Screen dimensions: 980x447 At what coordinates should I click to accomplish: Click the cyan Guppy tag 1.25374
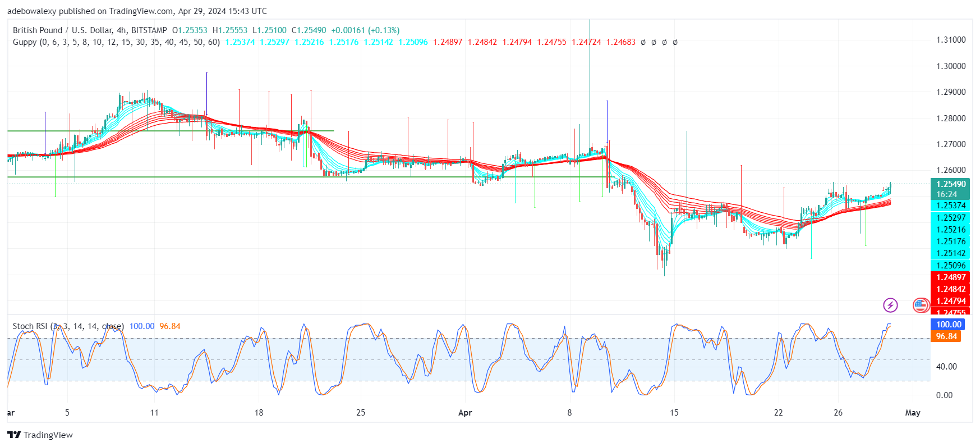coord(951,206)
